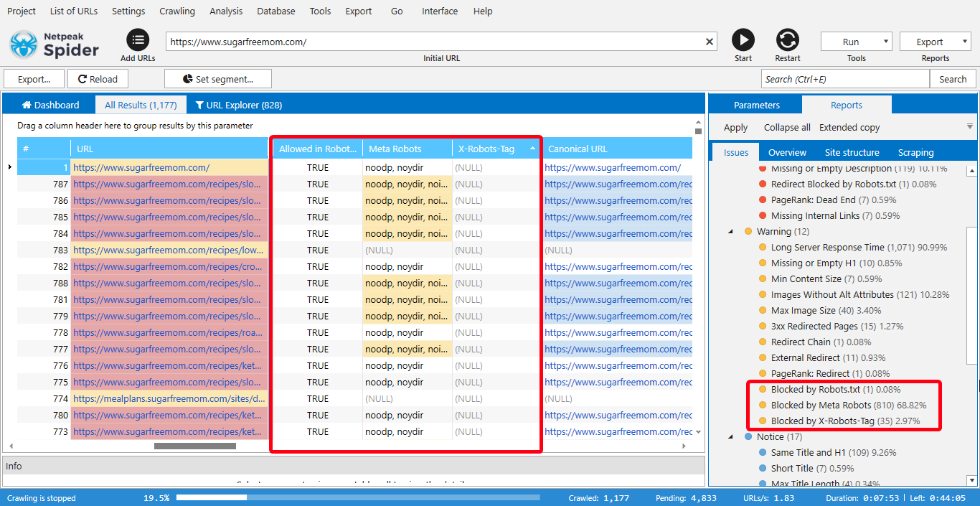Click the Export... button above the results tabs
The width and height of the screenshot is (980, 506).
34,79
